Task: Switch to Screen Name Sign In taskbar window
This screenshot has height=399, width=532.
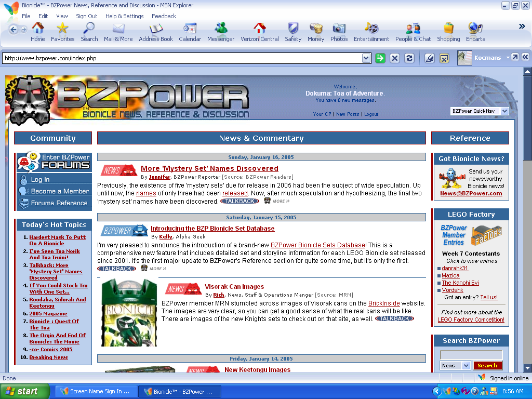Action: [96, 391]
